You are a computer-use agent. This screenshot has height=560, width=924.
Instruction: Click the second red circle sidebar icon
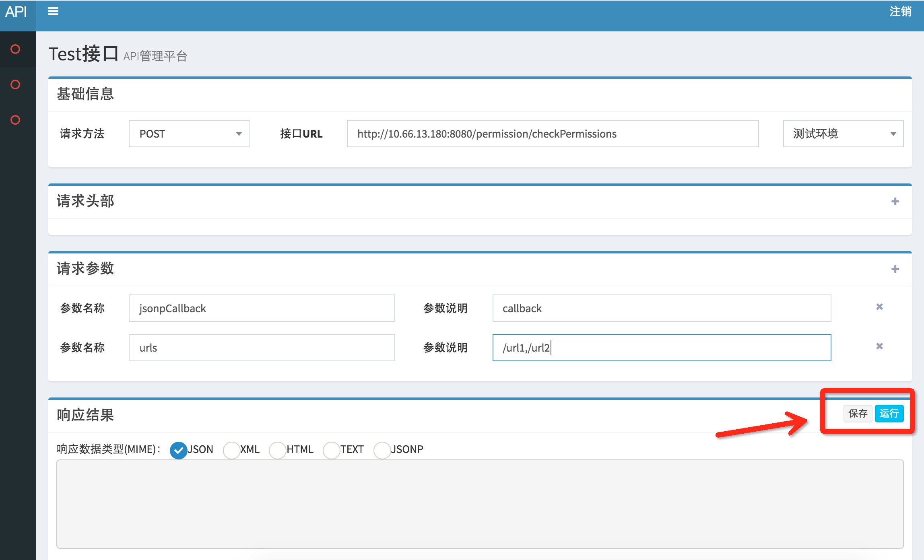click(x=15, y=84)
